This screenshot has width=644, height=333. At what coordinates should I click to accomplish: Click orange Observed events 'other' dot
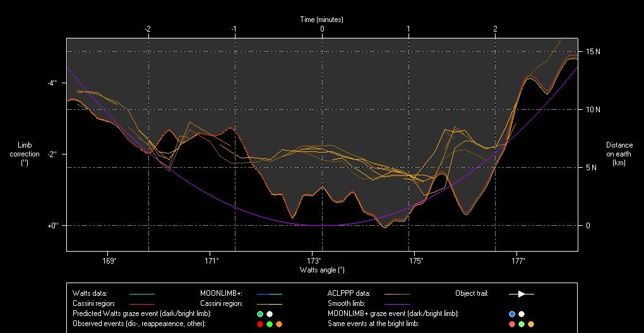pyautogui.click(x=279, y=324)
